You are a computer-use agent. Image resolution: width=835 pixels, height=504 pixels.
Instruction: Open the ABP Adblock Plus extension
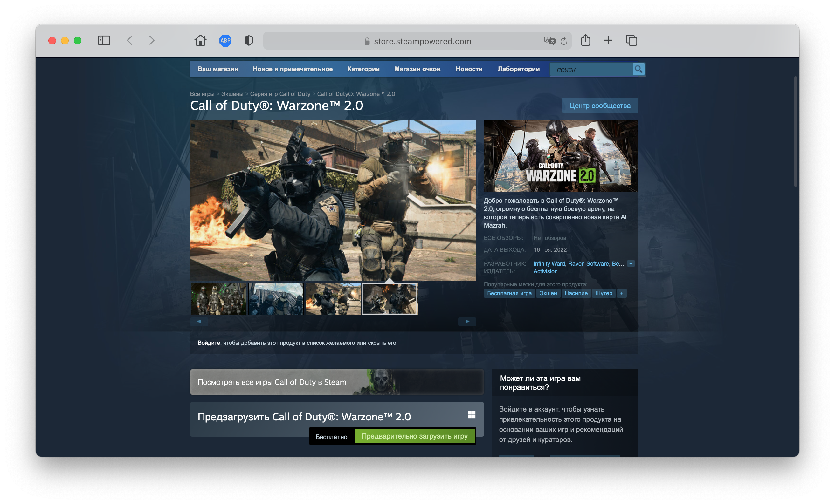tap(225, 41)
